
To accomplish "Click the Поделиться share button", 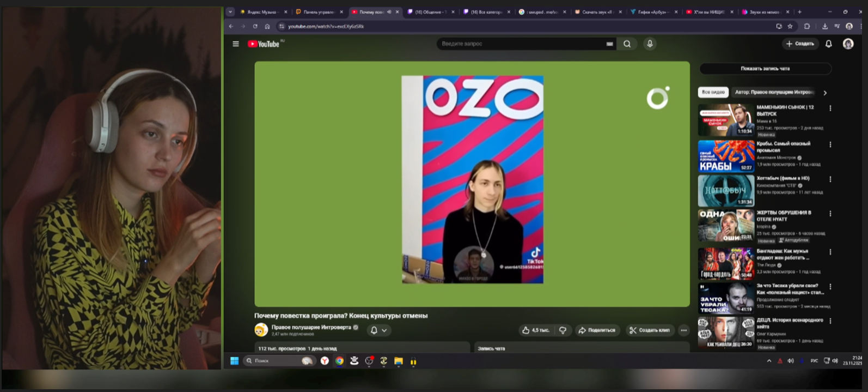I will [x=597, y=330].
